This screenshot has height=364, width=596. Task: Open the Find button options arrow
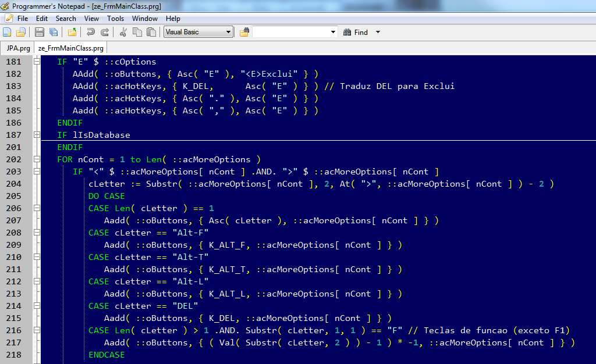point(378,32)
